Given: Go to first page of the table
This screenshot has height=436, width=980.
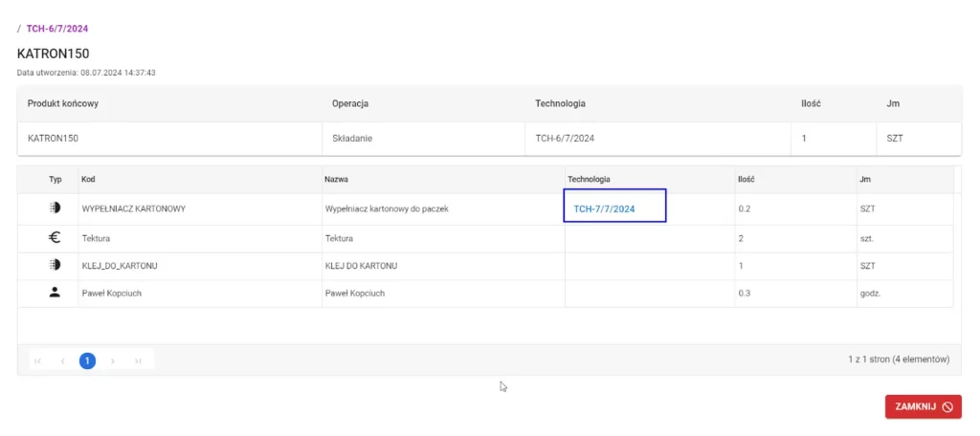Looking at the screenshot, I should click(38, 360).
